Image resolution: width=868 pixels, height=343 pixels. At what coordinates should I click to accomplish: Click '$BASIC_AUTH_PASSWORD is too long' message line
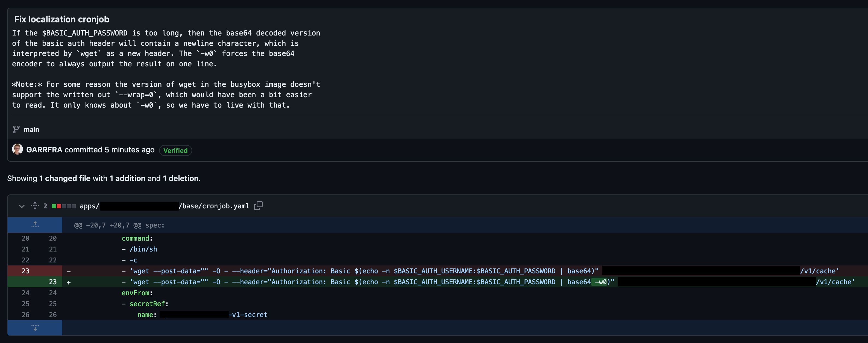[x=166, y=33]
